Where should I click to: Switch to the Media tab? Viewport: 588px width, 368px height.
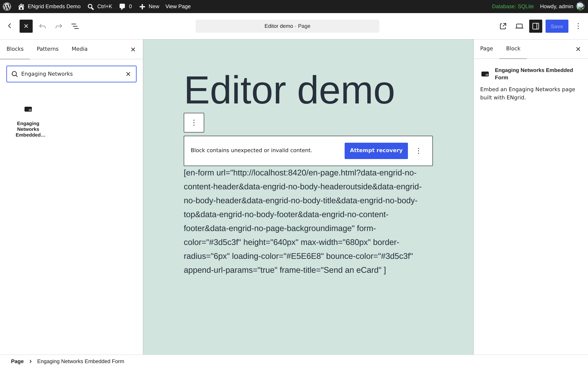click(x=79, y=49)
